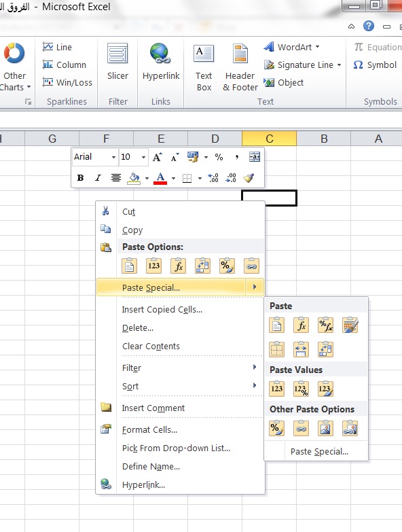This screenshot has height=532, width=402.
Task: Choose Insert Comment
Action: 181,408
